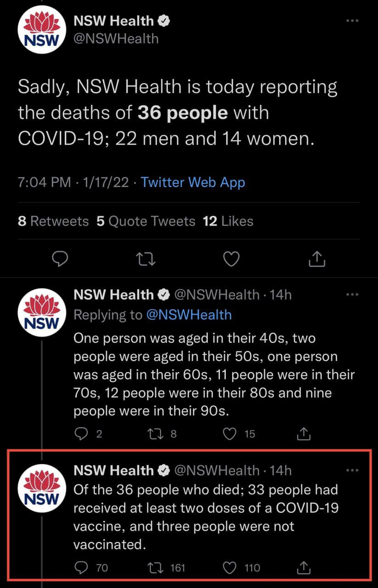This screenshot has width=378, height=588.
Task: Reply to the vaccination status tweet
Action: [x=81, y=567]
